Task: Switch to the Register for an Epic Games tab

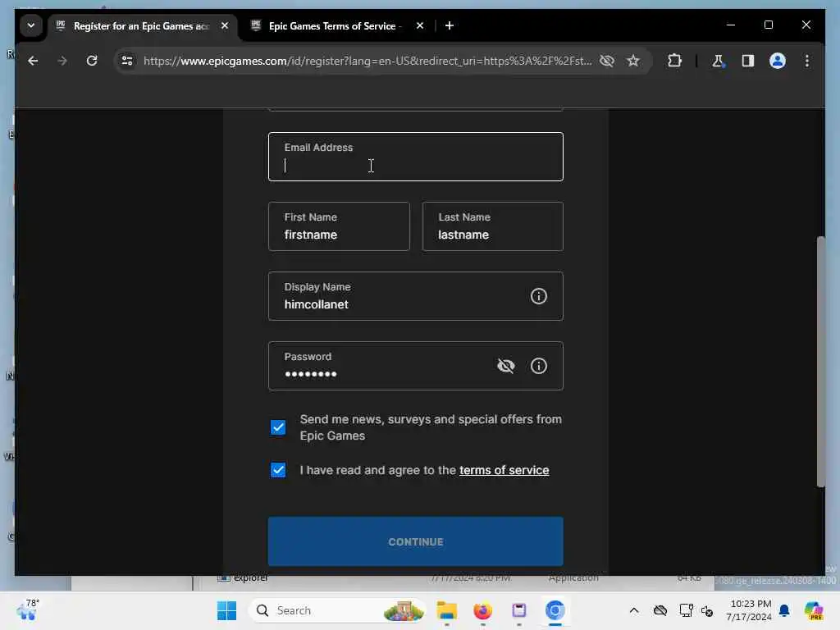Action: click(x=143, y=25)
